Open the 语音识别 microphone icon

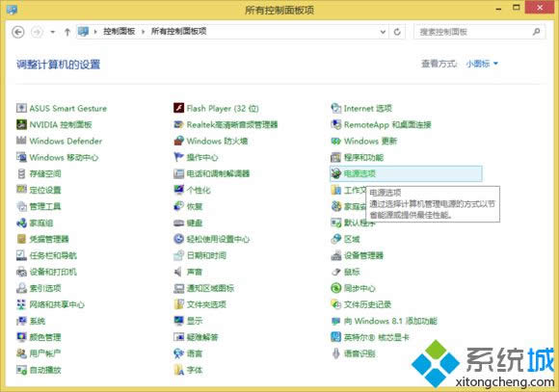coord(335,353)
